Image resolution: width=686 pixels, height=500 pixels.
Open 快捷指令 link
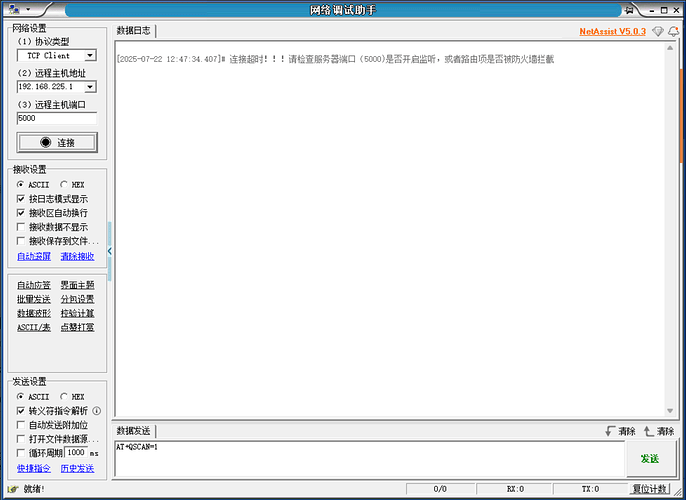click(x=34, y=469)
